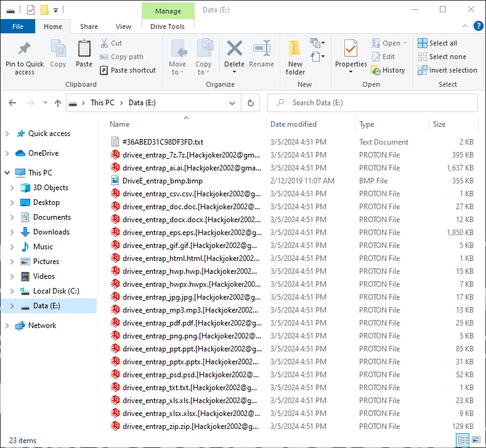Click Select all in the ribbon

437,43
